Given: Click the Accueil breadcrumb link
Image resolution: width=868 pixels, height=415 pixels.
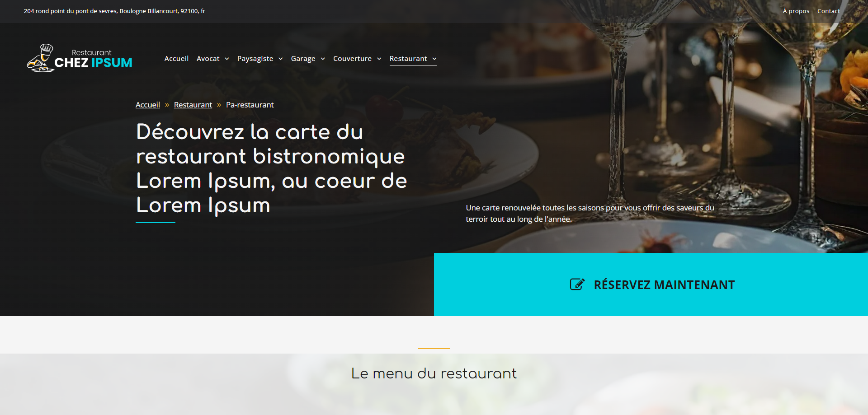Looking at the screenshot, I should click(x=148, y=105).
